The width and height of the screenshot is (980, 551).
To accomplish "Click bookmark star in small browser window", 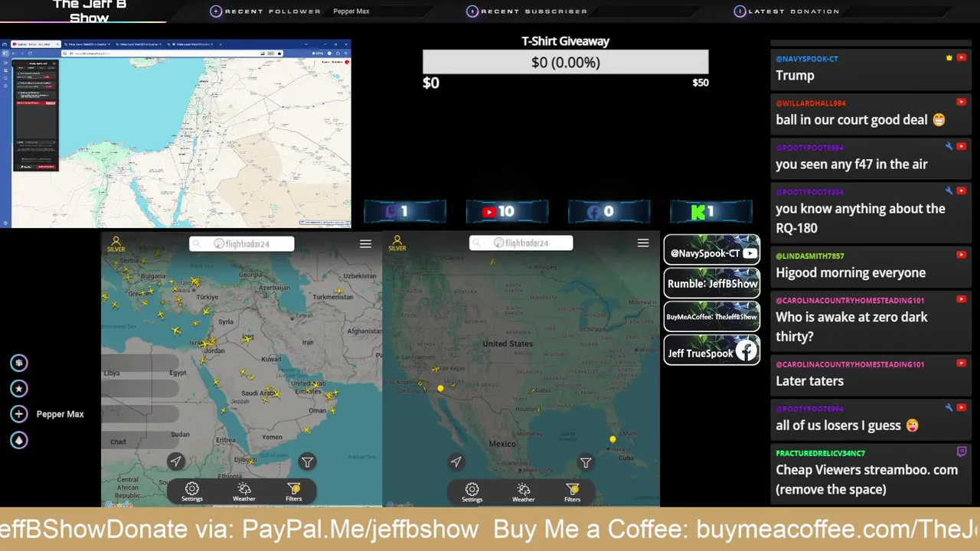I will point(279,53).
